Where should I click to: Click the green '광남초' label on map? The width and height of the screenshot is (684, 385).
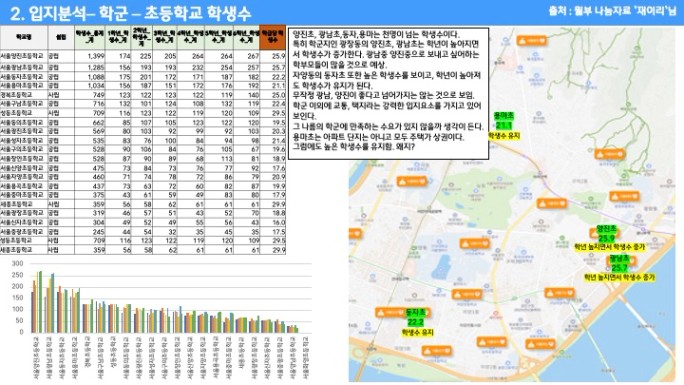coord(619,259)
